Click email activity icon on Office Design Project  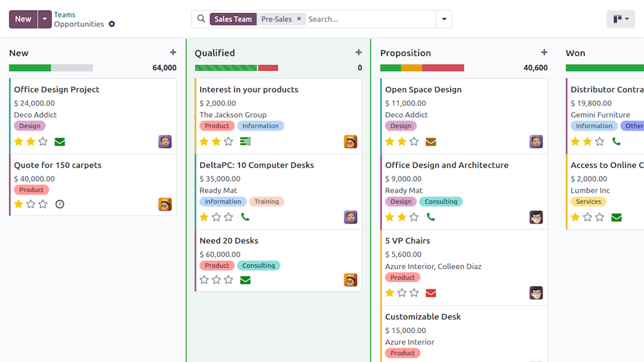[60, 142]
